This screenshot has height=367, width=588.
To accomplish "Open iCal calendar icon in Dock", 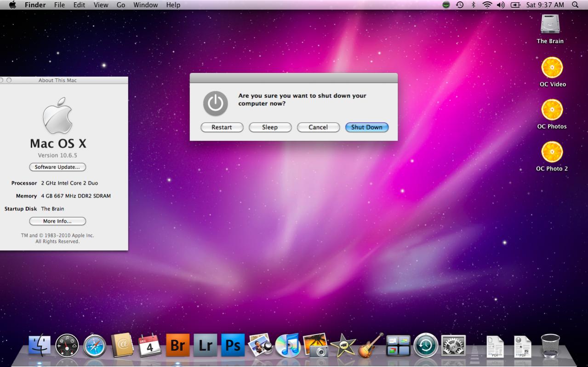I will click(x=150, y=345).
